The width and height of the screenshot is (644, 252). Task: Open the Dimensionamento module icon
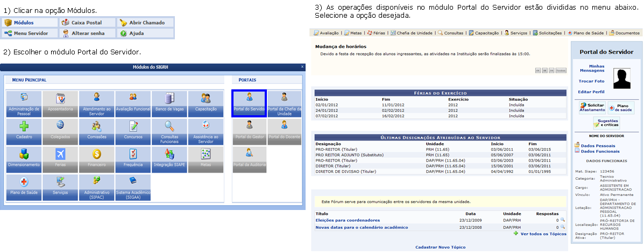pos(24,158)
